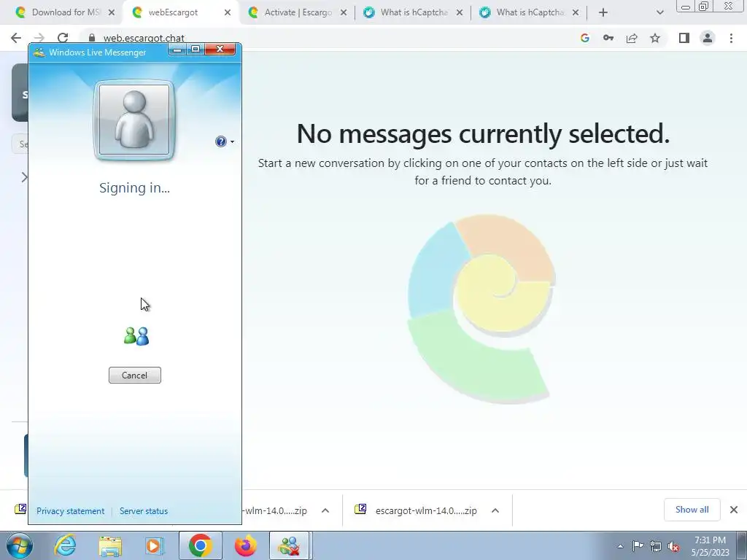Show hidden system tray icons
Image resolution: width=747 pixels, height=560 pixels.
coord(620,546)
